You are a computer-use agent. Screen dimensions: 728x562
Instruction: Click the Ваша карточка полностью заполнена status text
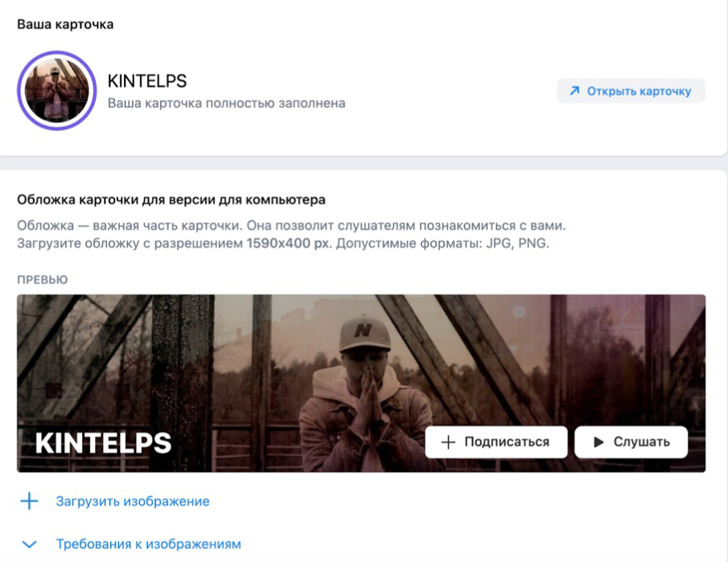tap(227, 103)
